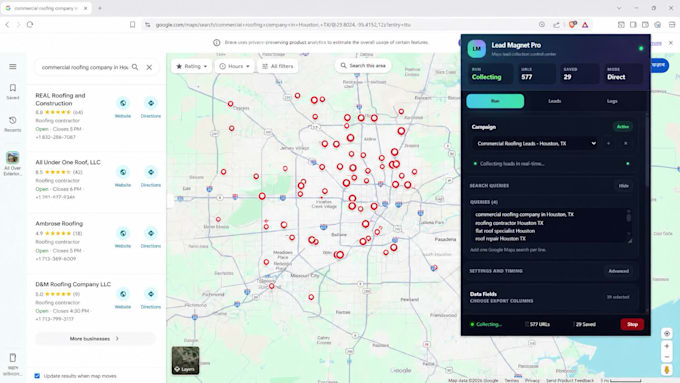Viewport: 680px width, 383px height.
Task: Open Recents in Maps sidebar
Action: pos(13,124)
